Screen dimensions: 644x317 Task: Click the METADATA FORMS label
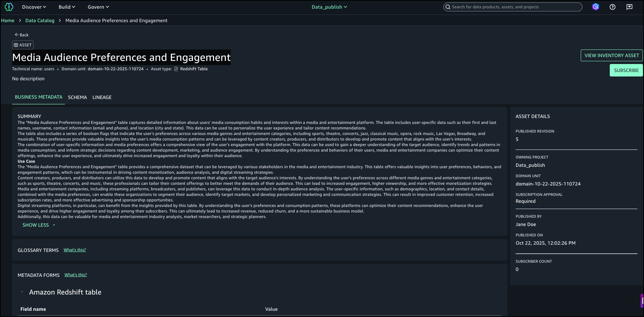pos(38,275)
